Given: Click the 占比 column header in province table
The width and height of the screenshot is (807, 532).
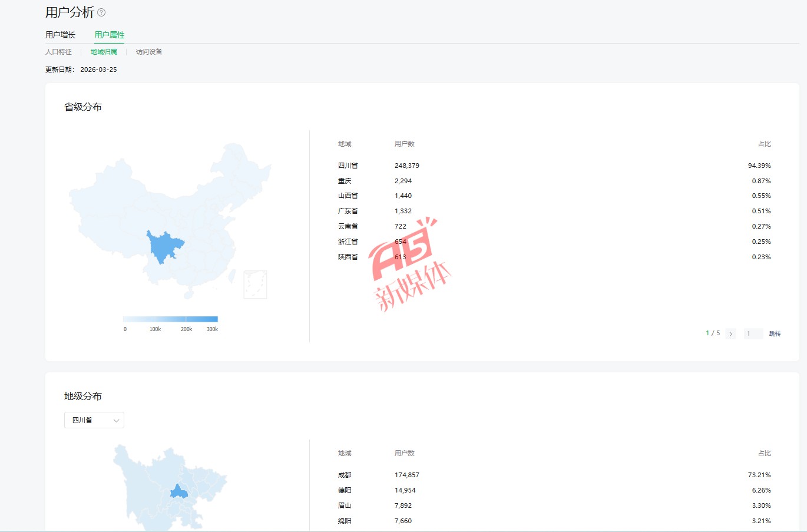Looking at the screenshot, I should point(764,144).
